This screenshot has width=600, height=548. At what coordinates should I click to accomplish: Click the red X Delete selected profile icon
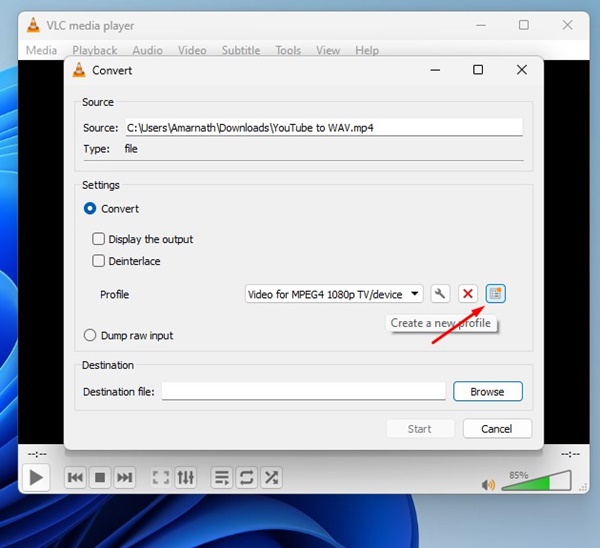[x=468, y=294]
